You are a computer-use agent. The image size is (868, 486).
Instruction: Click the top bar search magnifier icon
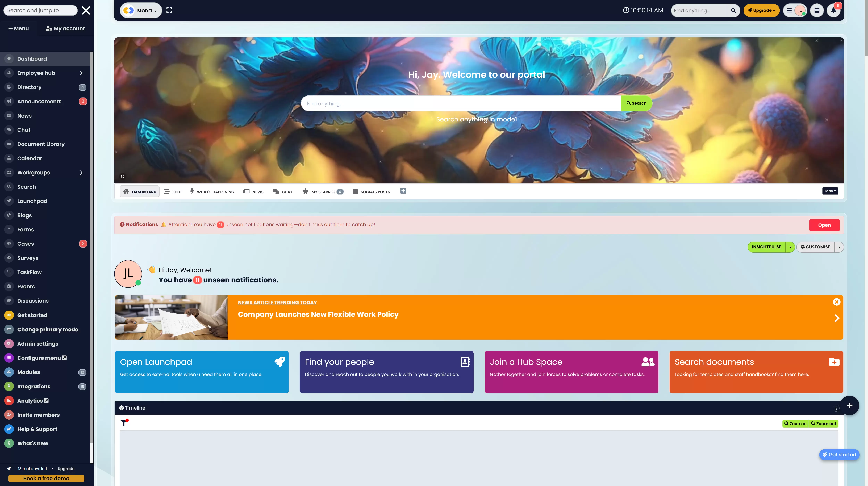tap(733, 10)
